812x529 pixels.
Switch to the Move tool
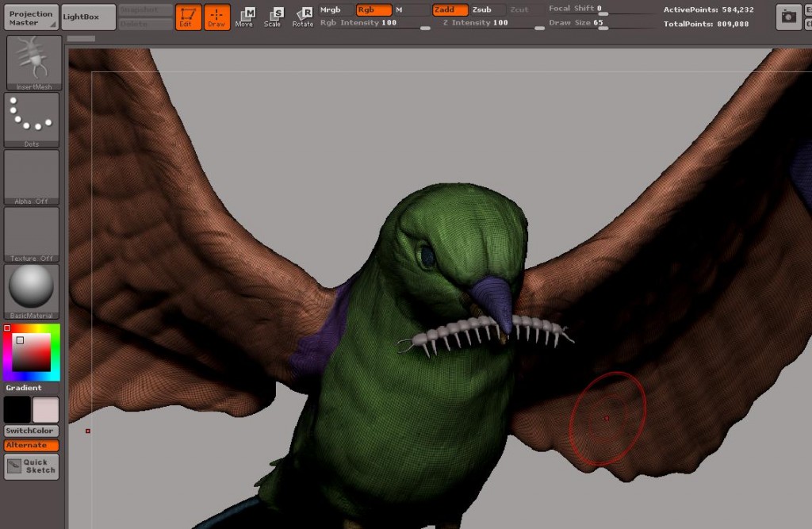(x=245, y=17)
